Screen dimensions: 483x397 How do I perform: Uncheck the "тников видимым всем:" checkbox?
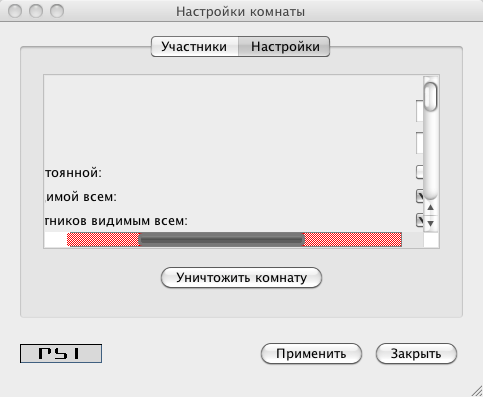pyautogui.click(x=420, y=220)
